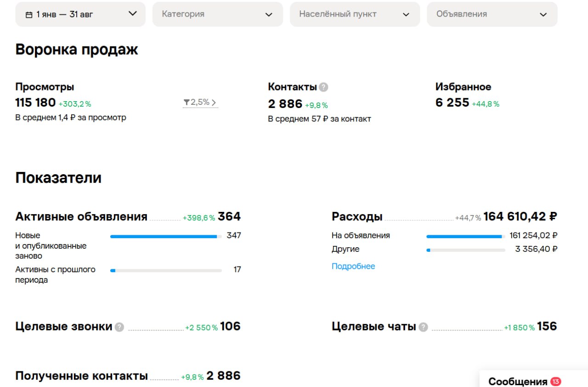The width and height of the screenshot is (588, 387).
Task: Click the Полученные контакты label
Action: coord(82,376)
